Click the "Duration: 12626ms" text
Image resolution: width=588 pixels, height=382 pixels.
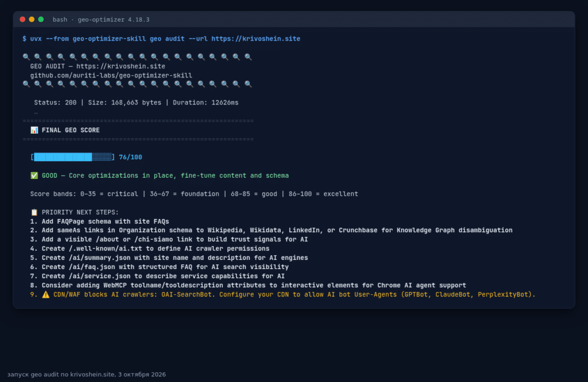click(x=206, y=103)
